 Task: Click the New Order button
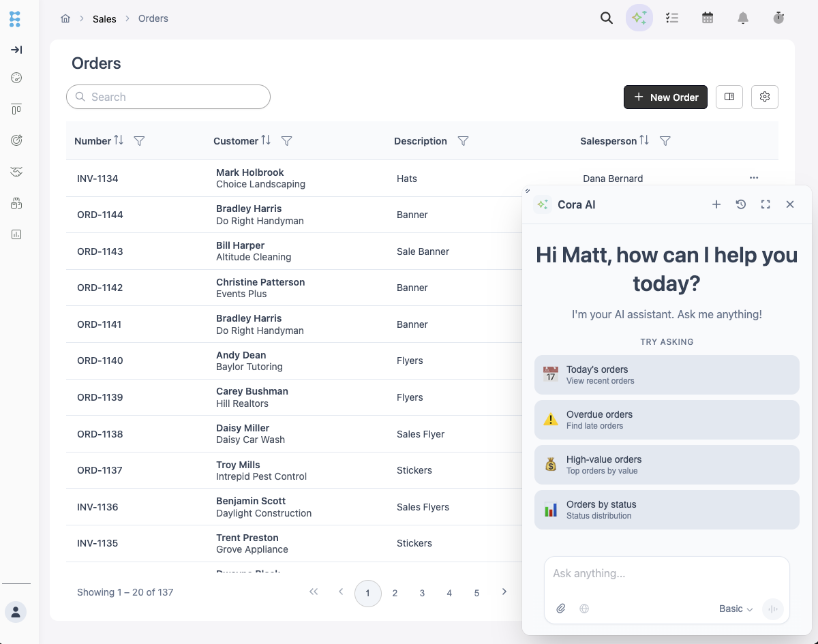[665, 97]
